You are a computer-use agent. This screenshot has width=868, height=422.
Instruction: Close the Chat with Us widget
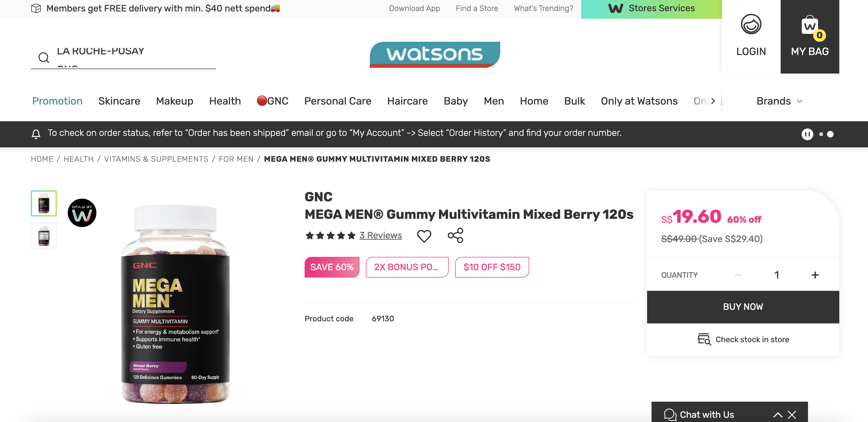point(792,415)
